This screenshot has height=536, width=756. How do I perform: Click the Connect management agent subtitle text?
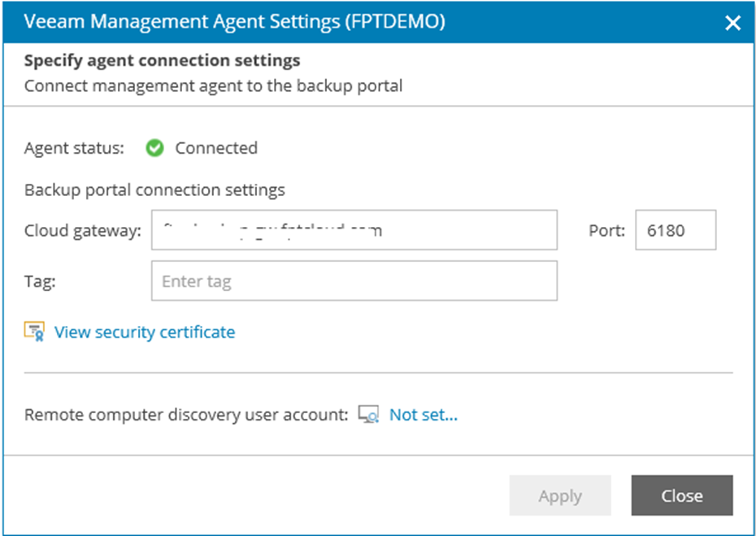pos(213,85)
